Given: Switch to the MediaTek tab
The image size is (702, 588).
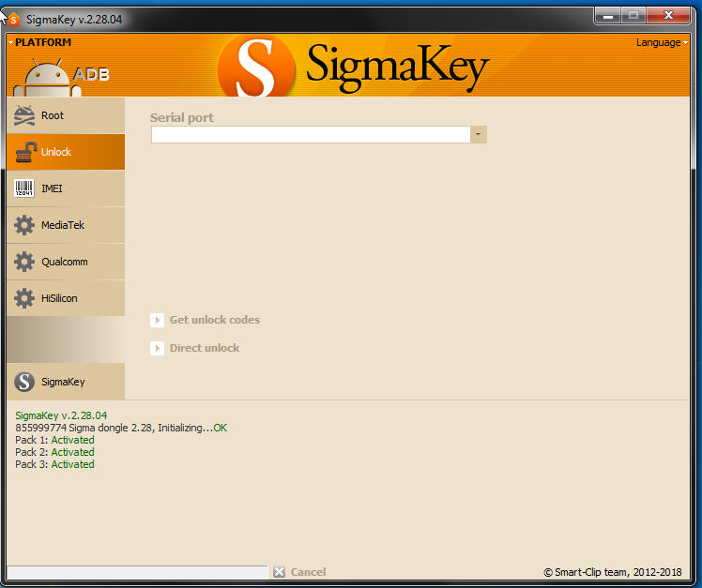Looking at the screenshot, I should coord(66,225).
